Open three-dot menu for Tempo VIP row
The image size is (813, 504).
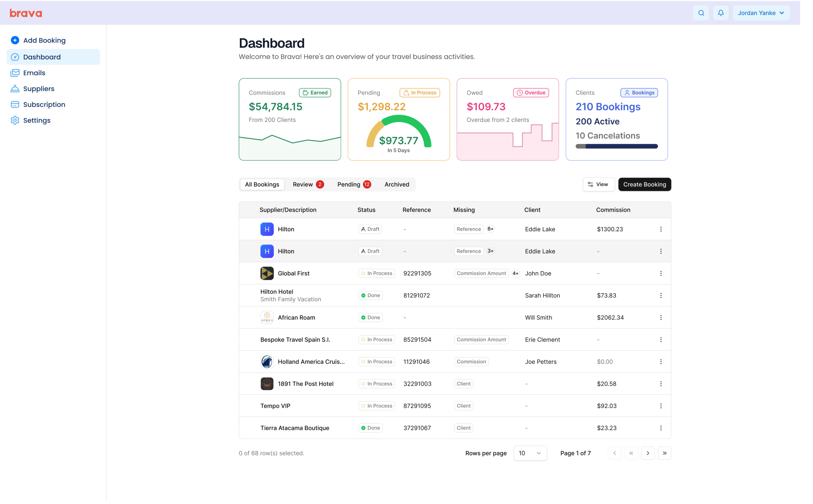[661, 406]
